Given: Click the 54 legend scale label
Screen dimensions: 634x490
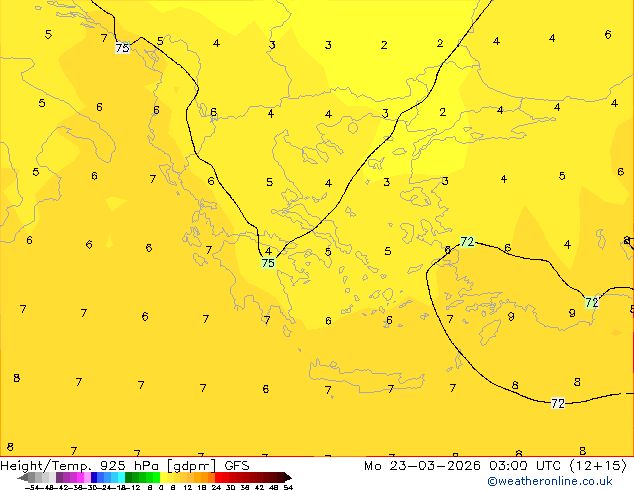Looking at the screenshot, I should coord(288,488).
